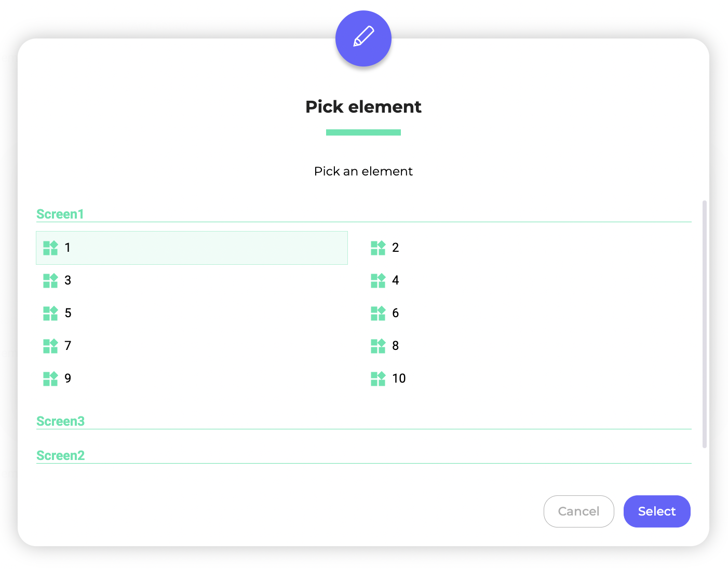This screenshot has height=569, width=728.
Task: Click the widget icon next to element 8
Action: coord(378,346)
